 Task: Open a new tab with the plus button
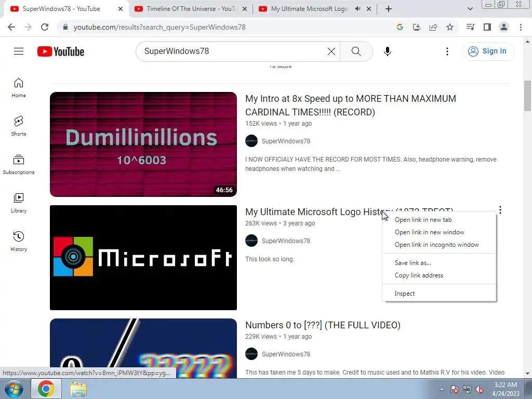click(x=389, y=9)
